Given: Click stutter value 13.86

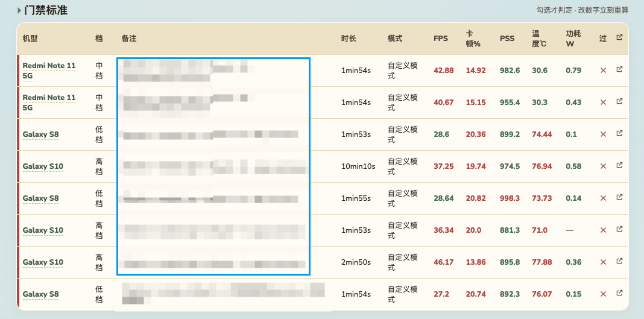Looking at the screenshot, I should click(476, 263).
